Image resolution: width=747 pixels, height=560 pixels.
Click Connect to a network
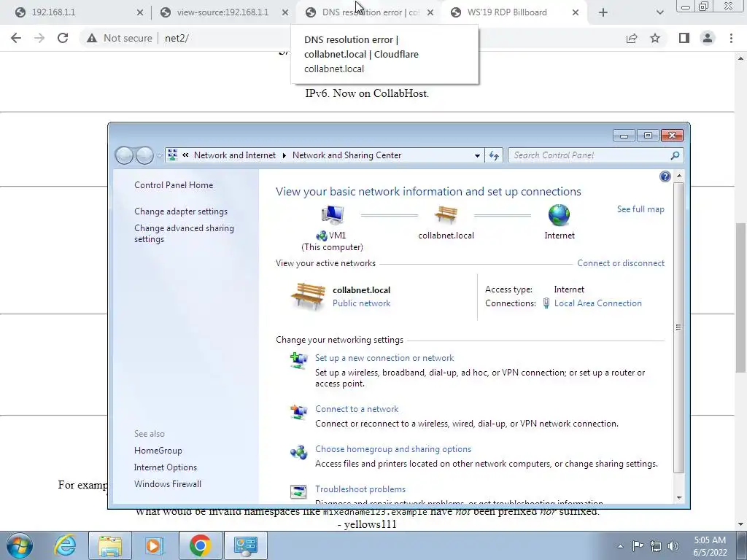coord(357,409)
